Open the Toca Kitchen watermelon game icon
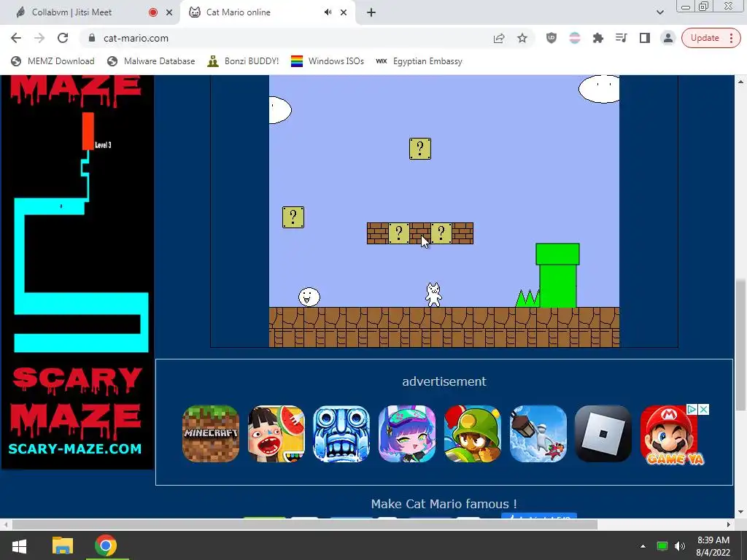Screen dimensions: 747x560 (x=276, y=433)
